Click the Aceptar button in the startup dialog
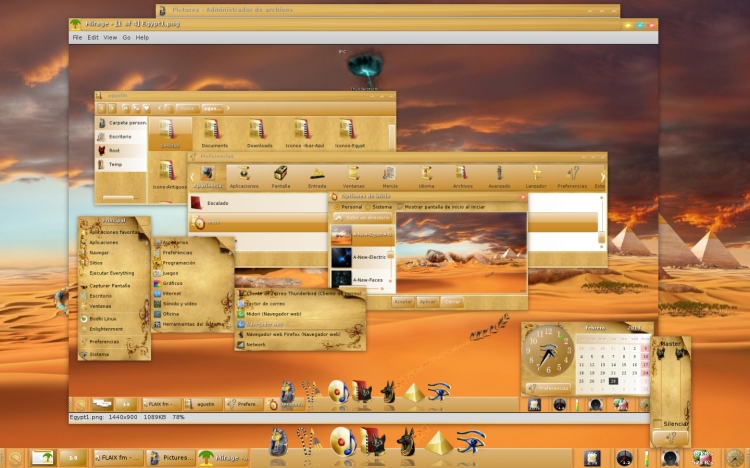The image size is (750, 468). coord(403,302)
